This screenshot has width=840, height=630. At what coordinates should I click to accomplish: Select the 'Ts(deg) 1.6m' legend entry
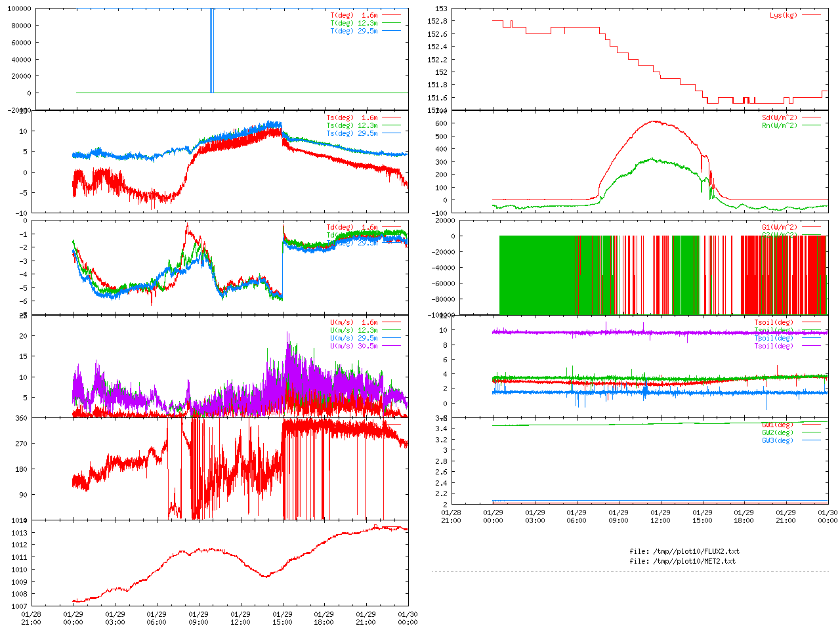pyautogui.click(x=352, y=117)
